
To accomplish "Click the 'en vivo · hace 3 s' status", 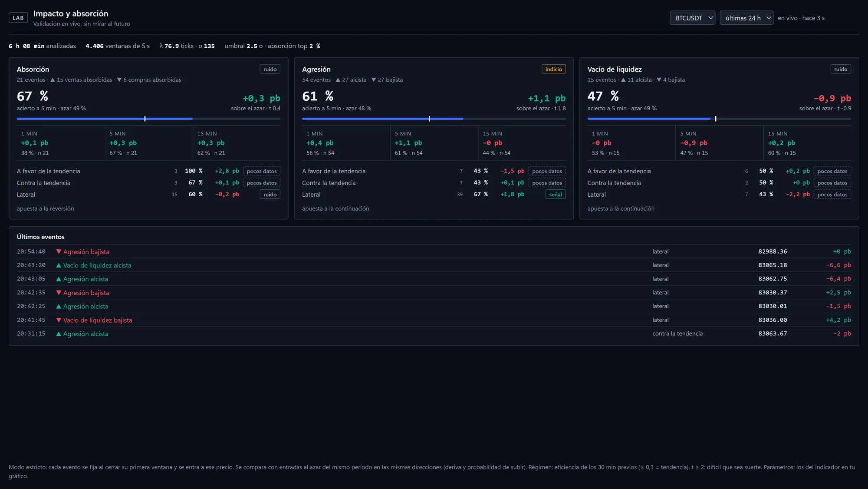I will click(x=801, y=18).
